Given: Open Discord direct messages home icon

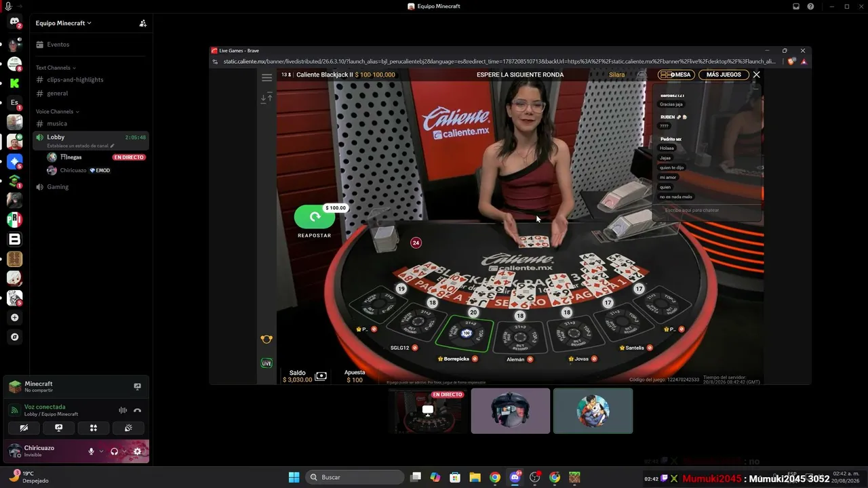Looking at the screenshot, I should 14,22.
